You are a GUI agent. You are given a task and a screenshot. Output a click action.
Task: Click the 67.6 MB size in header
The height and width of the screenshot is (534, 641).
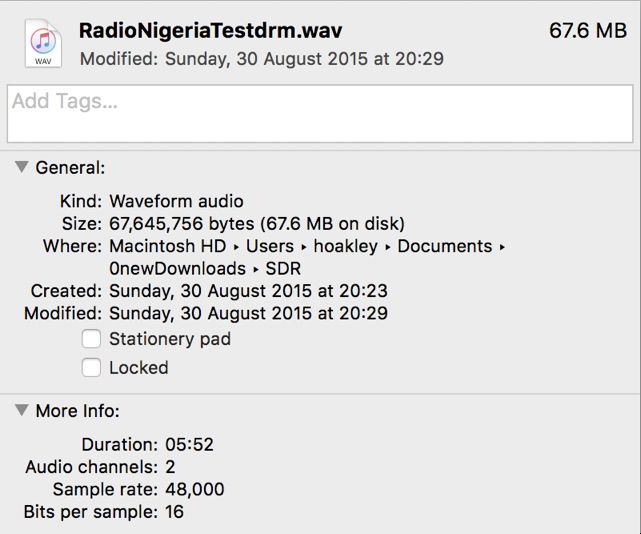click(588, 31)
